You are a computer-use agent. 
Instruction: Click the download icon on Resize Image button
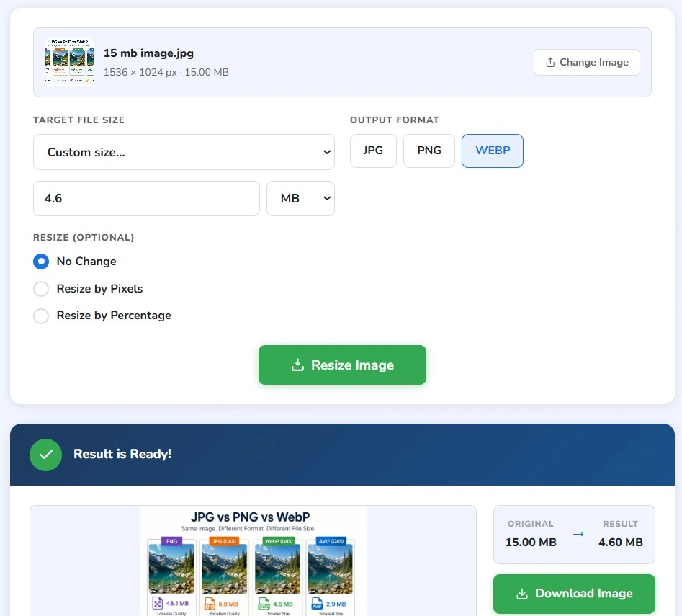(297, 365)
